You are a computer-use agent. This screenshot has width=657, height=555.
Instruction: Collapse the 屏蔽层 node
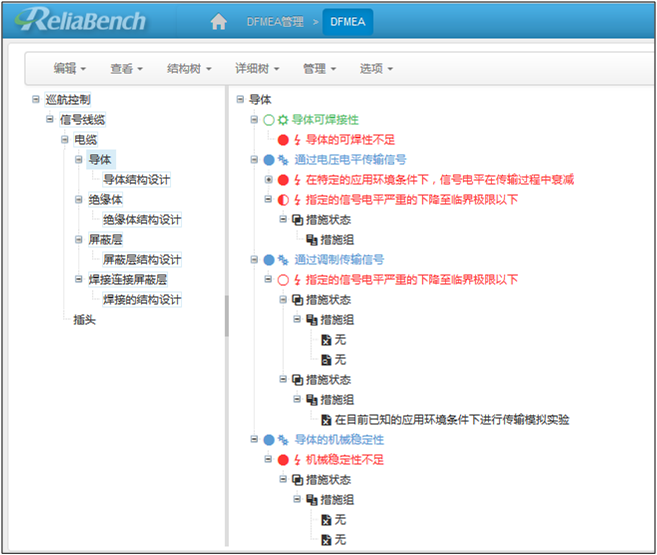(x=79, y=240)
